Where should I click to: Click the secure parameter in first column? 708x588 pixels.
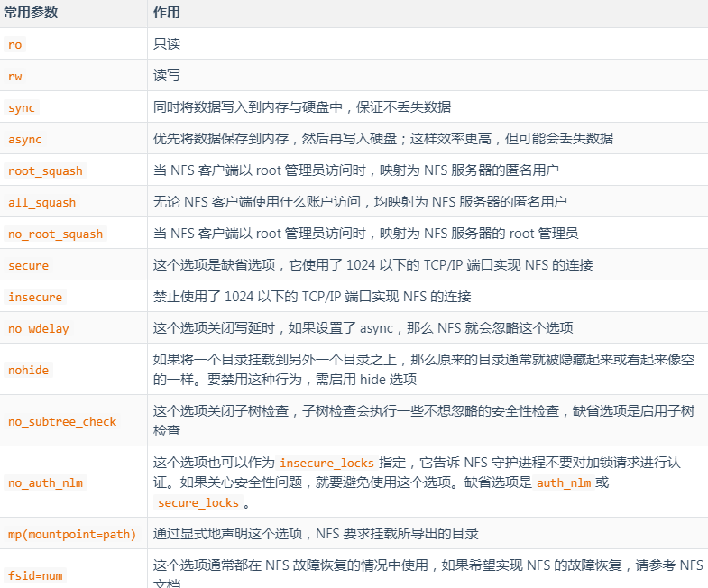pos(29,265)
